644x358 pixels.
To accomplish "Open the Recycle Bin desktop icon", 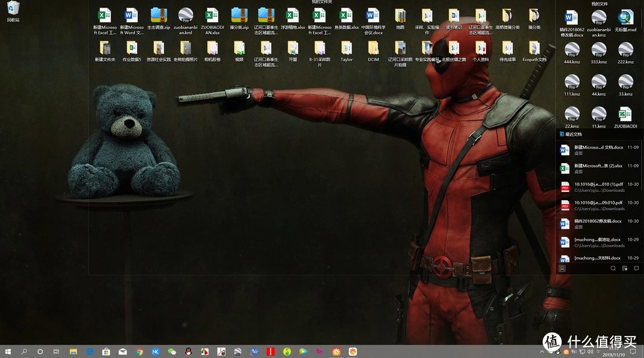I will (x=13, y=11).
